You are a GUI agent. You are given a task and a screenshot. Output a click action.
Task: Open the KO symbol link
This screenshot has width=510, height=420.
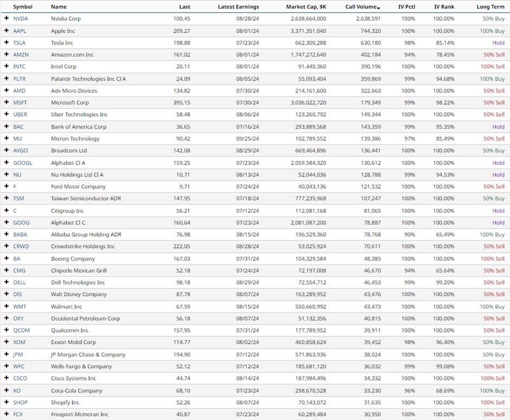[17, 391]
